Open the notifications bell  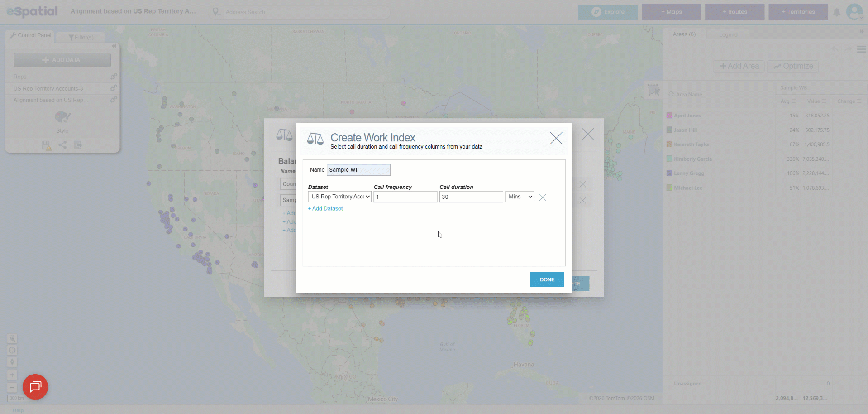tap(837, 12)
